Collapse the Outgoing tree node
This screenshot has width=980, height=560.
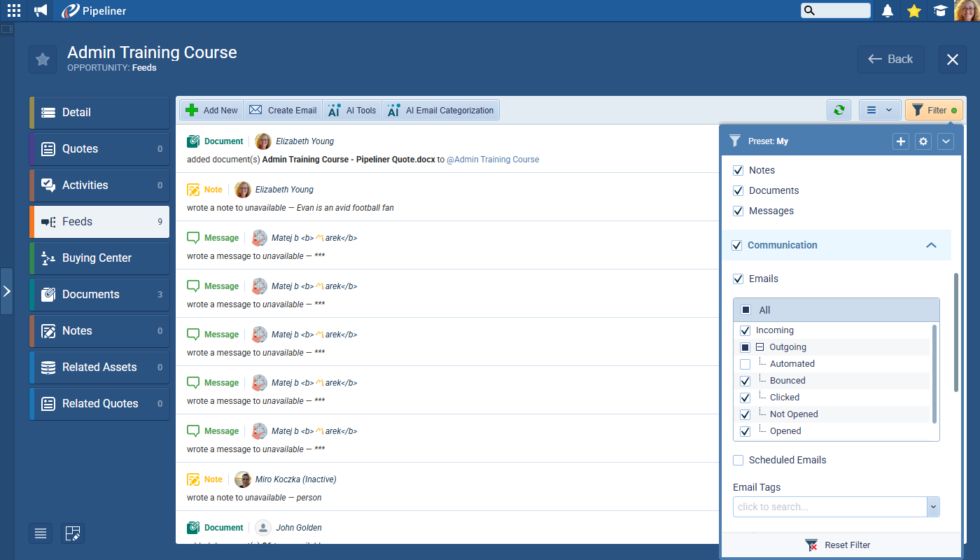pyautogui.click(x=759, y=347)
